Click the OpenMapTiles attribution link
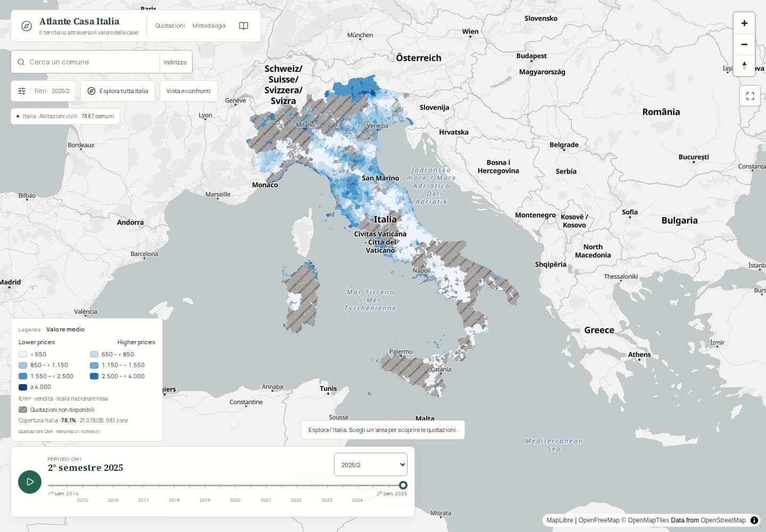This screenshot has width=766, height=532. 645,520
